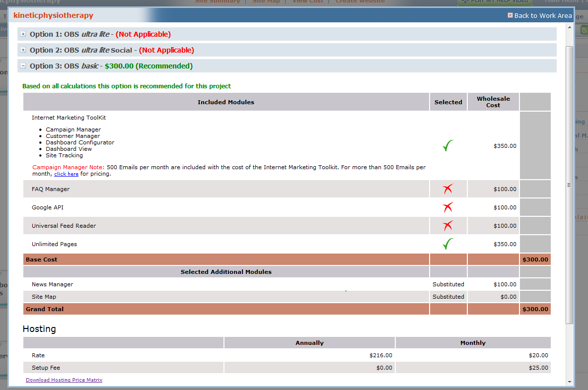Click Unlimited Pages $350.00 wholesale cost
588x390 pixels.
(x=505, y=244)
